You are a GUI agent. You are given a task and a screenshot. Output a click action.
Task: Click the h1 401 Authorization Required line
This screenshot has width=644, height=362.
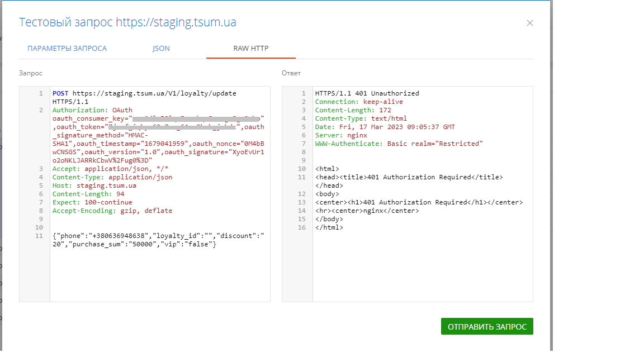pos(419,202)
